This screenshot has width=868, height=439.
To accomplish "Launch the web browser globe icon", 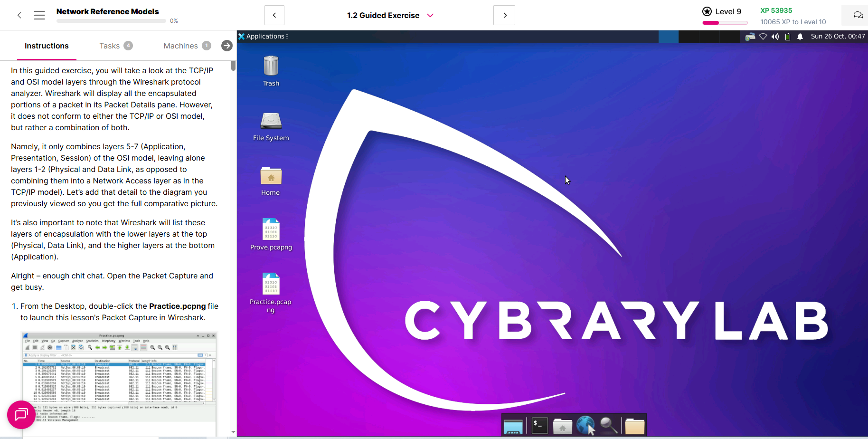I will tap(585, 426).
